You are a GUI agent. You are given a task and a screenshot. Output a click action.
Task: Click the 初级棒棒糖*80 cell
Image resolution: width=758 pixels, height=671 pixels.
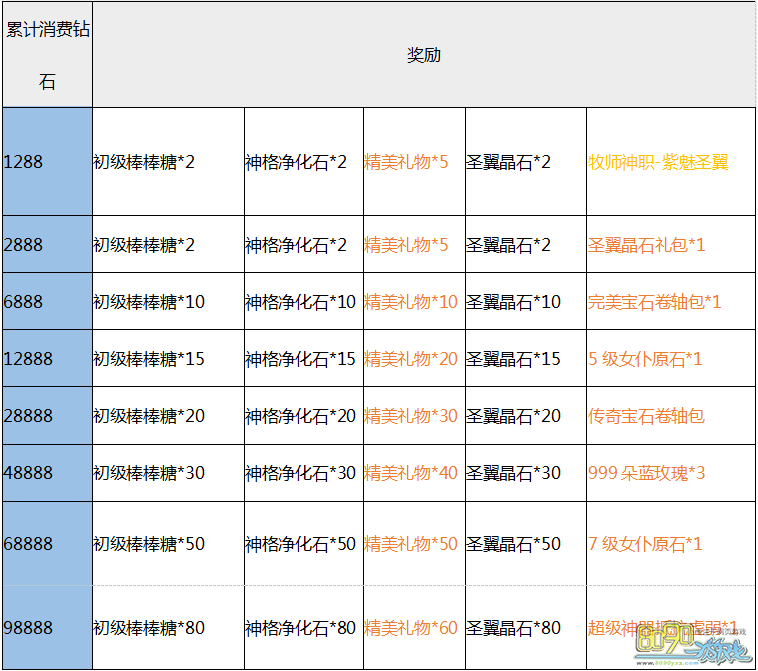[149, 627]
